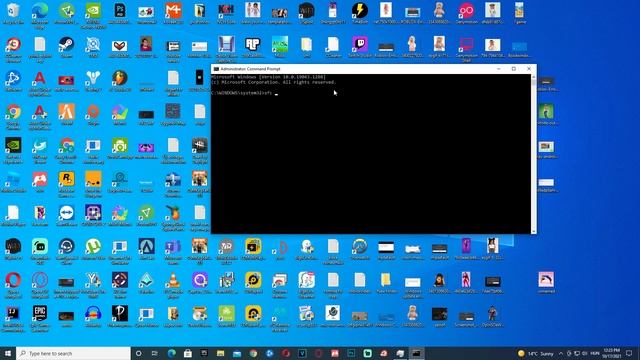Open Microsoft Teams desktop shortcut
The image size is (640, 360).
click(173, 251)
